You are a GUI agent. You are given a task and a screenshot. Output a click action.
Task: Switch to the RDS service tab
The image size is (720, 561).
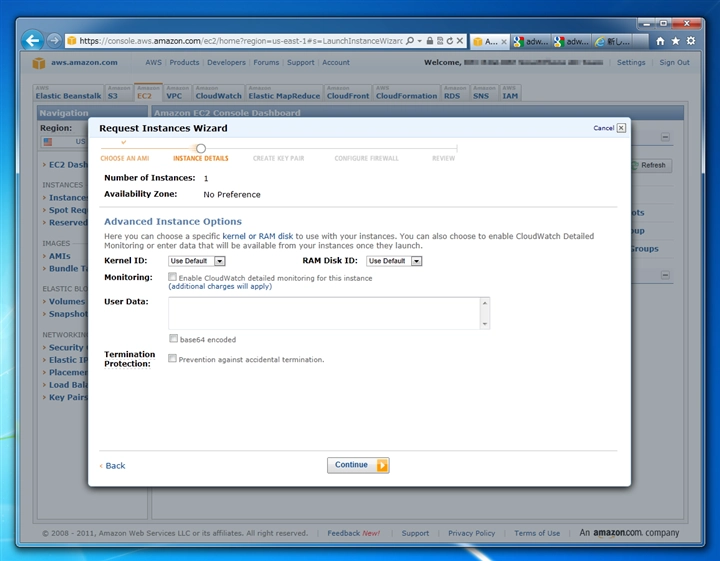click(x=455, y=93)
